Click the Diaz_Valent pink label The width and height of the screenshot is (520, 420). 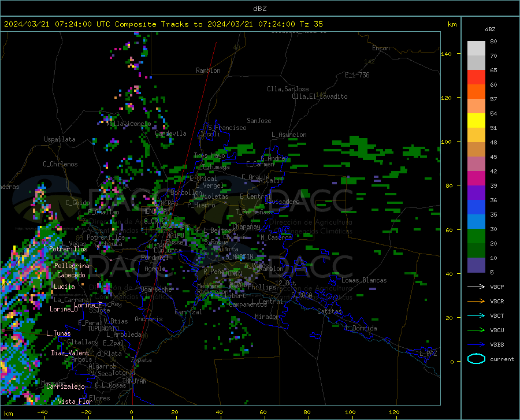click(x=70, y=353)
